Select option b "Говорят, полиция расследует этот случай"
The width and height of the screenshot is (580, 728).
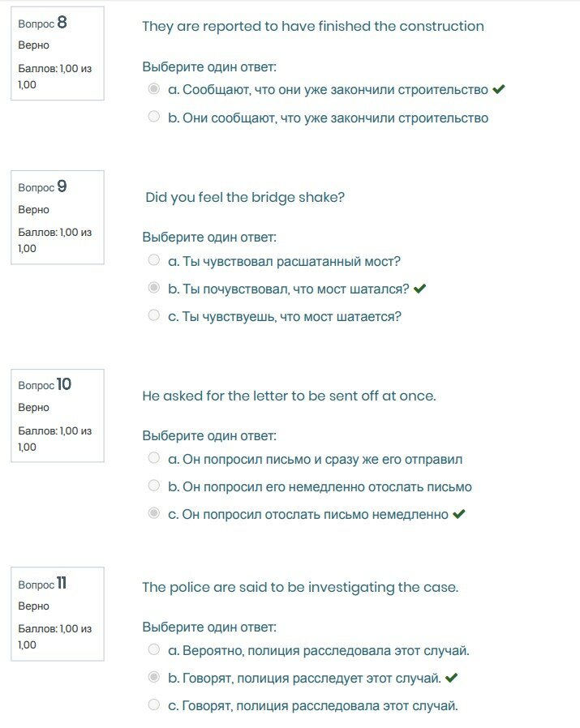click(154, 677)
